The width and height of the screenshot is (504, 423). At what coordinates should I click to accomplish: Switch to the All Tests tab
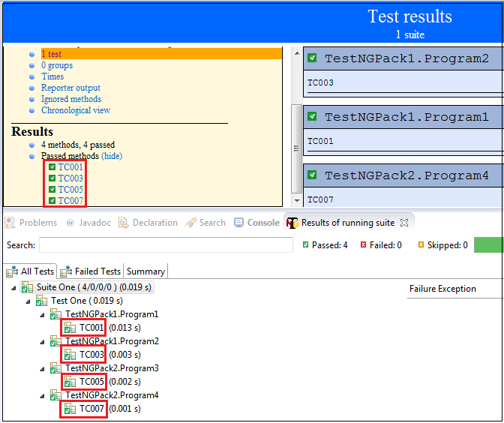30,271
